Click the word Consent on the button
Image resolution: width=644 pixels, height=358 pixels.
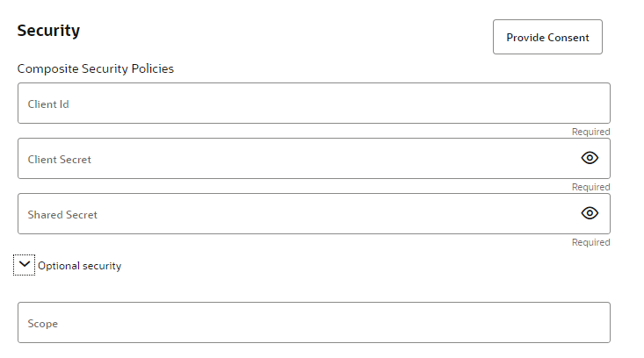[x=568, y=38]
